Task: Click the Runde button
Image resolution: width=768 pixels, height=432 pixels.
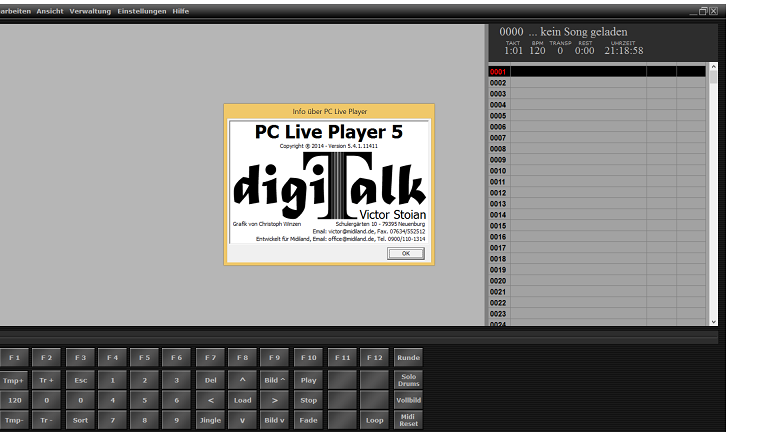Action: [408, 358]
